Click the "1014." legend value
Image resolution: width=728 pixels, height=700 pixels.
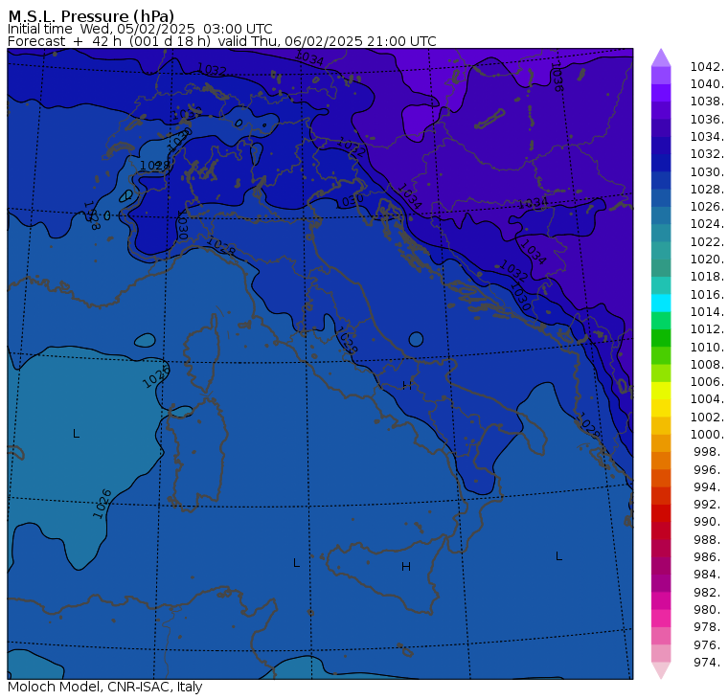coord(707,311)
